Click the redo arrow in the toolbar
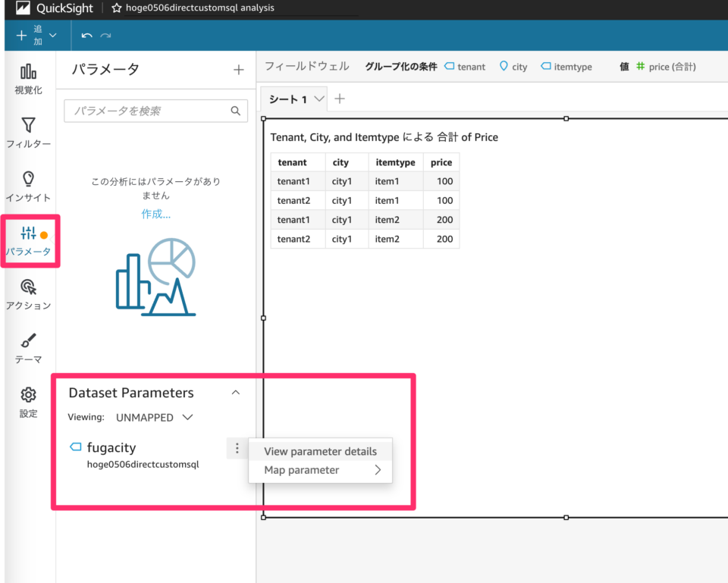Viewport: 728px width, 583px height. click(105, 35)
